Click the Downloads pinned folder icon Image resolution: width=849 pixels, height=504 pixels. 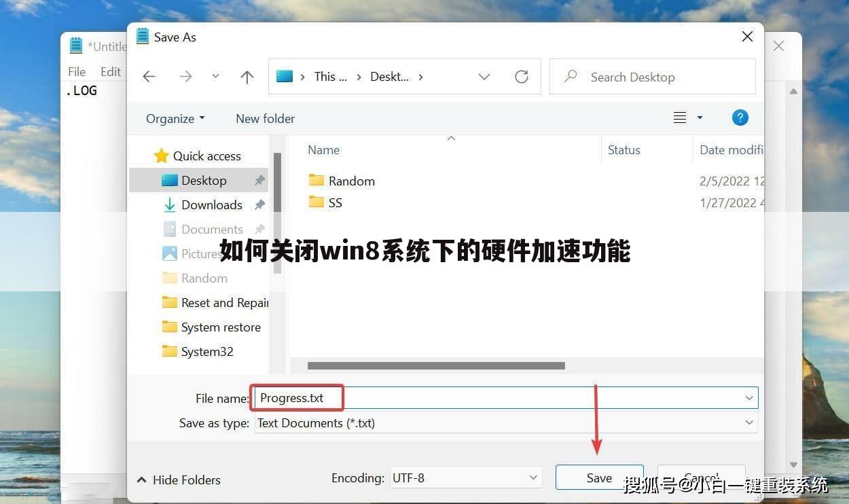coord(169,204)
